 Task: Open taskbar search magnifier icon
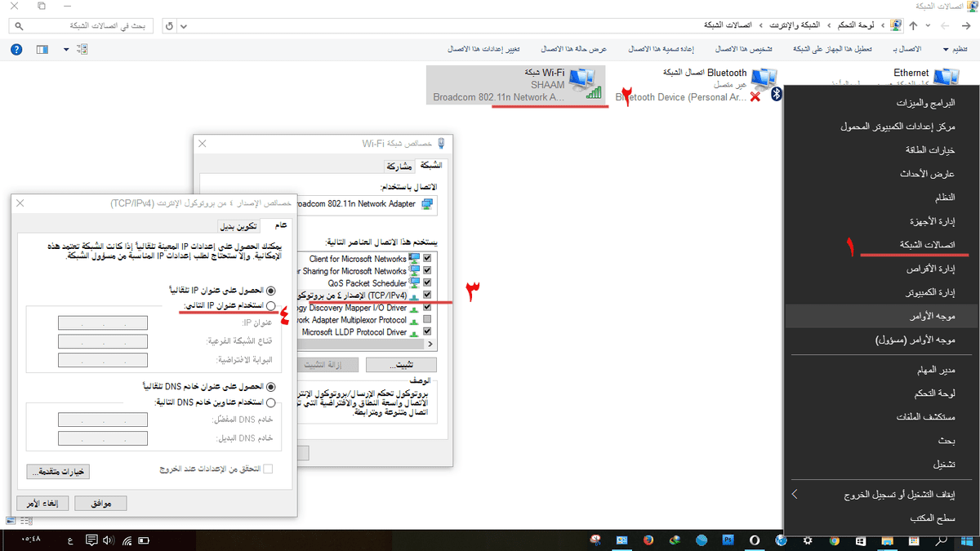(942, 540)
